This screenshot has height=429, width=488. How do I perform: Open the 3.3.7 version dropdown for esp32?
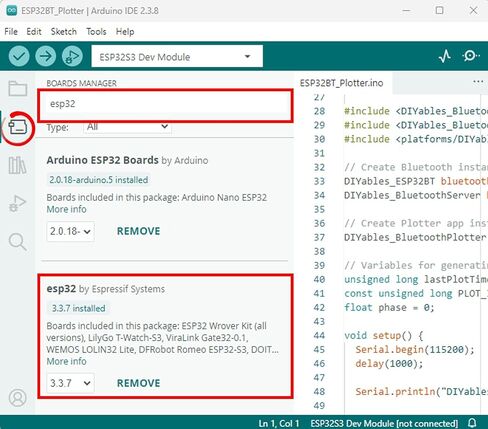point(70,383)
